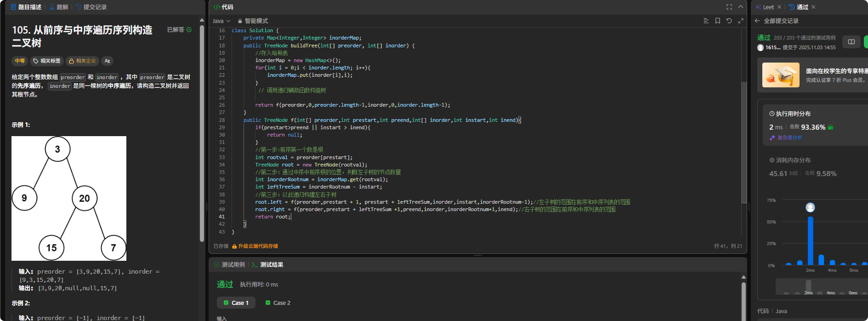
Task: Select Case 2 test case
Action: click(278, 303)
